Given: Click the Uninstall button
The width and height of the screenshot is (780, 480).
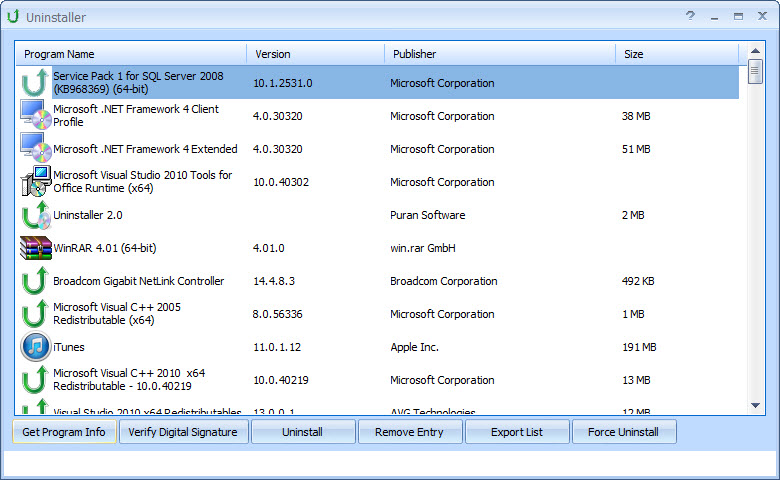Looking at the screenshot, I should tap(303, 432).
